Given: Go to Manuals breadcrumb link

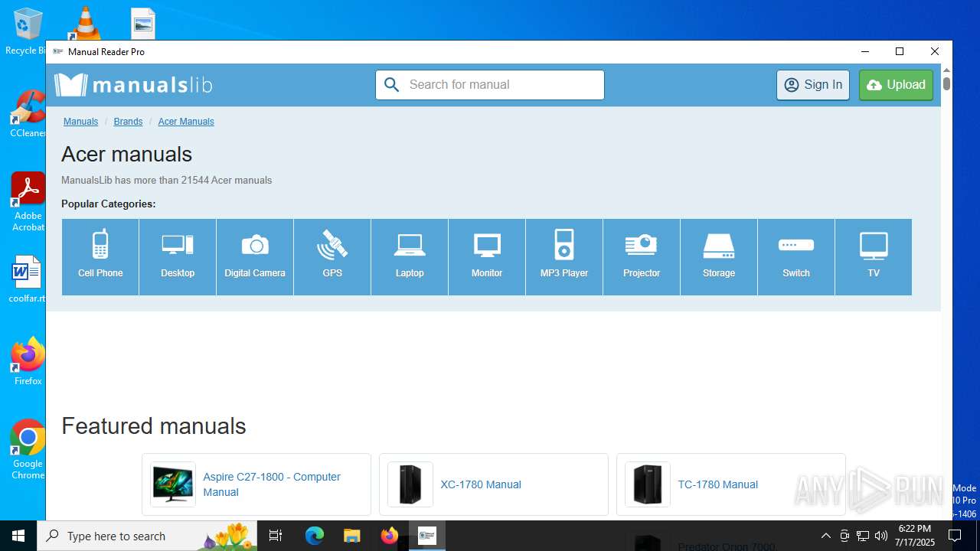Looking at the screenshot, I should click(x=80, y=122).
